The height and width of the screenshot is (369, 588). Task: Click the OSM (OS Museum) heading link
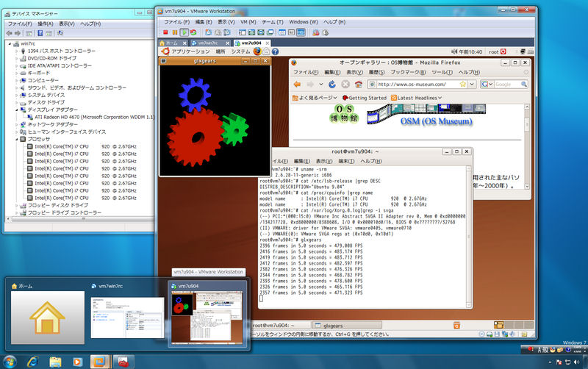pyautogui.click(x=436, y=121)
